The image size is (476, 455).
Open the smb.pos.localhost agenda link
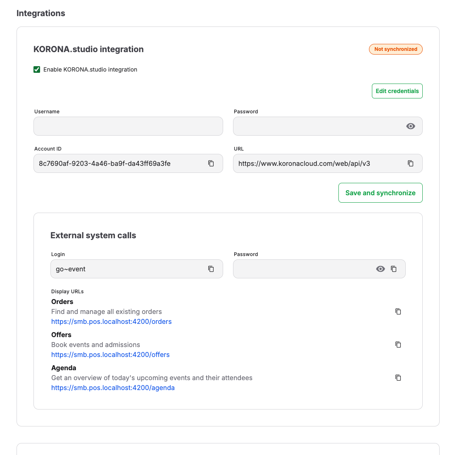113,388
